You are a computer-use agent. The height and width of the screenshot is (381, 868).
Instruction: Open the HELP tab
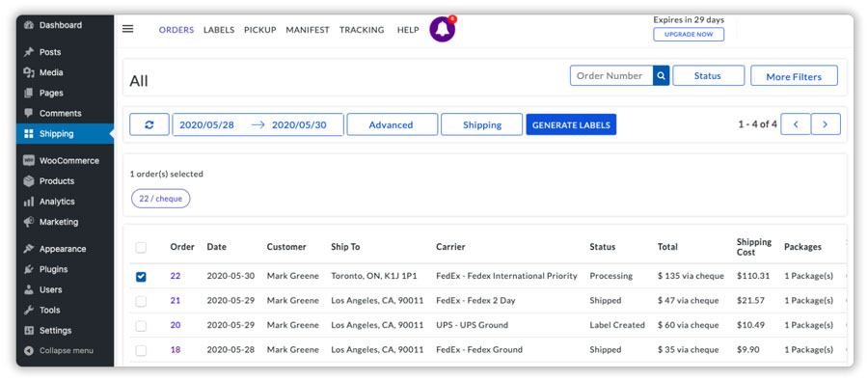[x=408, y=30]
